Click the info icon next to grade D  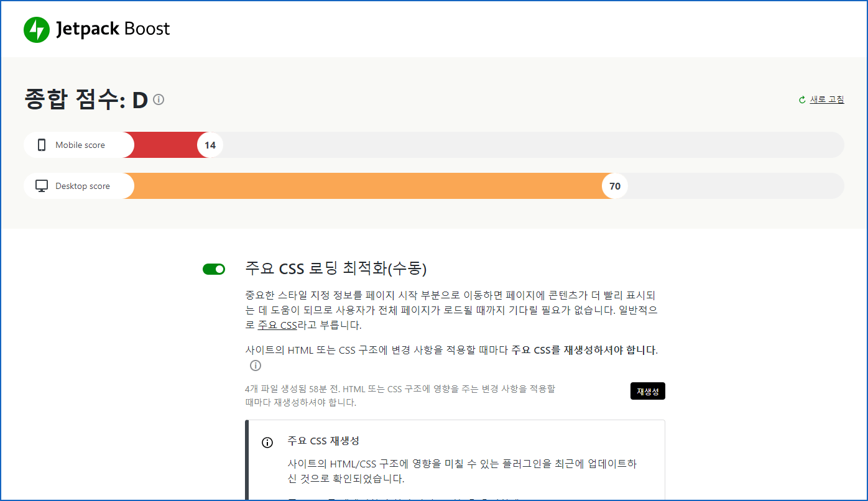[158, 99]
